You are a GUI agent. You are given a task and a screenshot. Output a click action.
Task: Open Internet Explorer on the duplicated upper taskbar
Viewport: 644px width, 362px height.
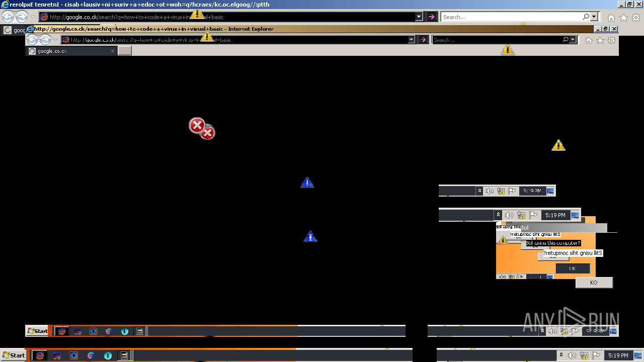pyautogui.click(x=61, y=331)
